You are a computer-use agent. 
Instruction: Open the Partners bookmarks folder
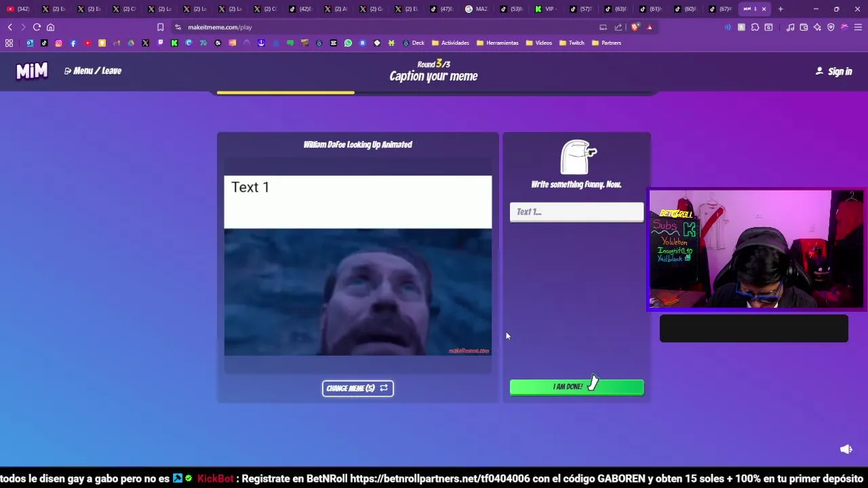click(606, 43)
